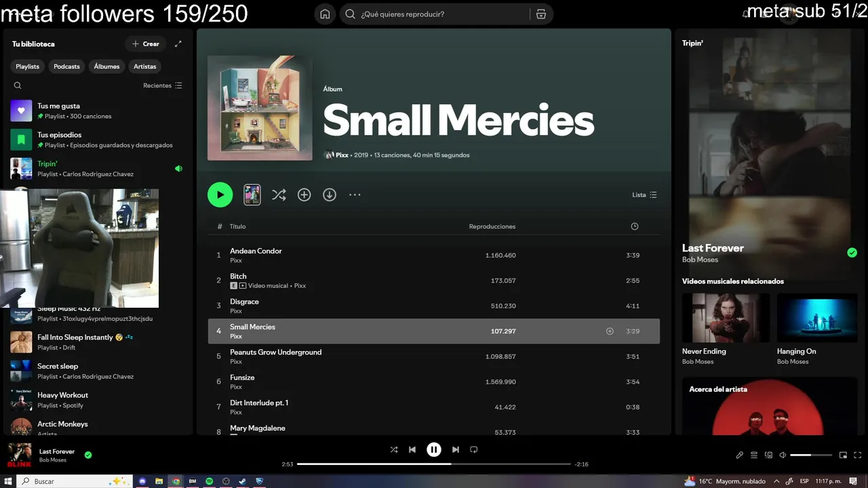Select track 'Funsize'
The width and height of the screenshot is (868, 488).
pos(434,382)
